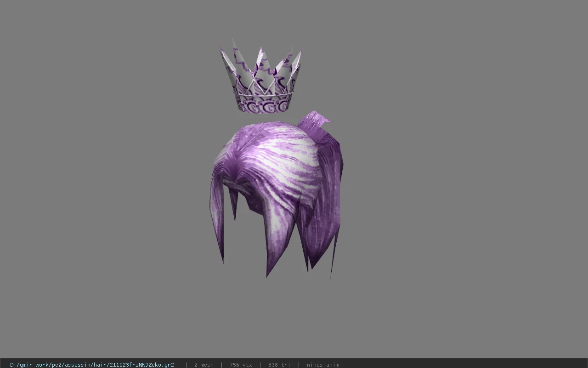Click the "2 mesh" status entry
Image resolution: width=588 pixels, height=368 pixels.
pos(204,365)
